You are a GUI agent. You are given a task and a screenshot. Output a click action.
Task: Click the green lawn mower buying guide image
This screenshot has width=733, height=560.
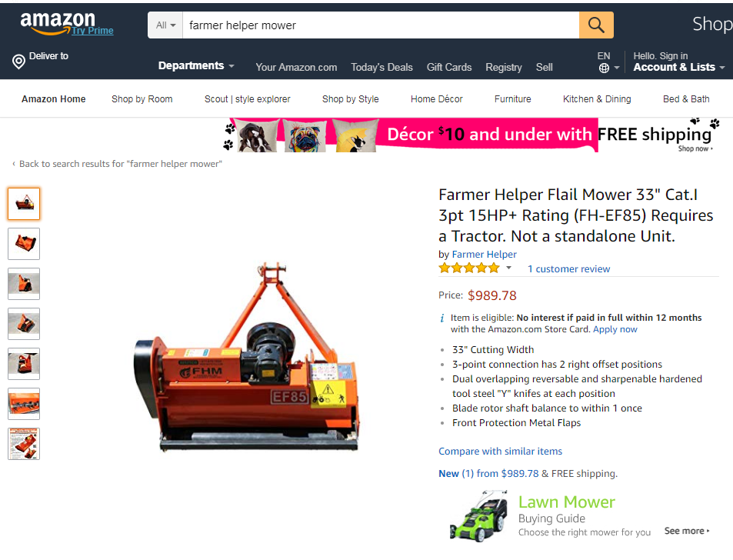pos(479,516)
